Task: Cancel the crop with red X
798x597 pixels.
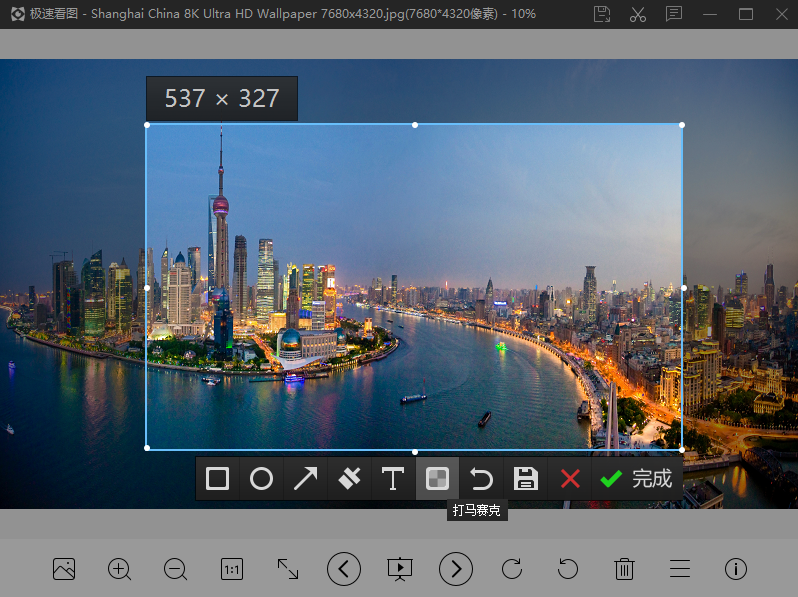Action: point(570,479)
